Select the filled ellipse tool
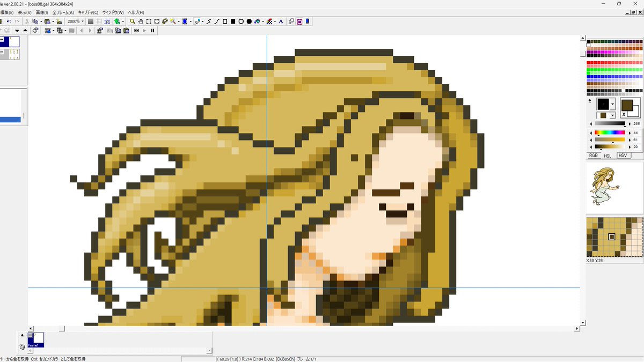The height and width of the screenshot is (362, 644). click(249, 21)
